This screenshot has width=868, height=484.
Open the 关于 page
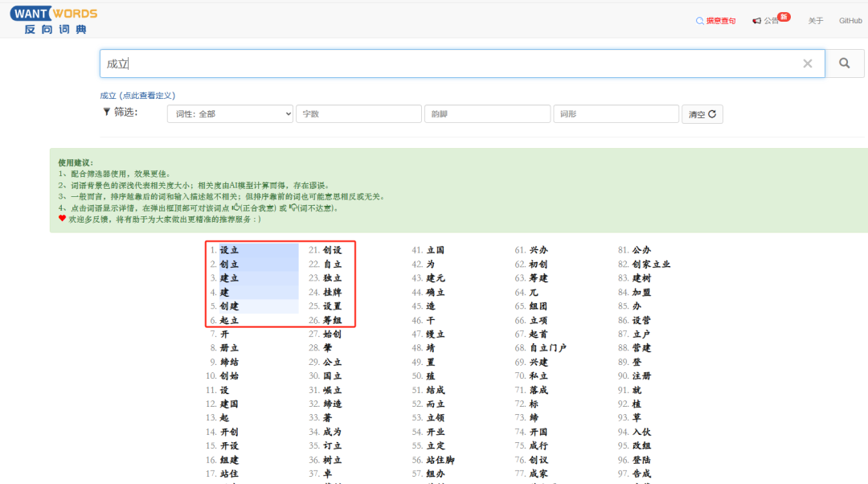click(816, 21)
